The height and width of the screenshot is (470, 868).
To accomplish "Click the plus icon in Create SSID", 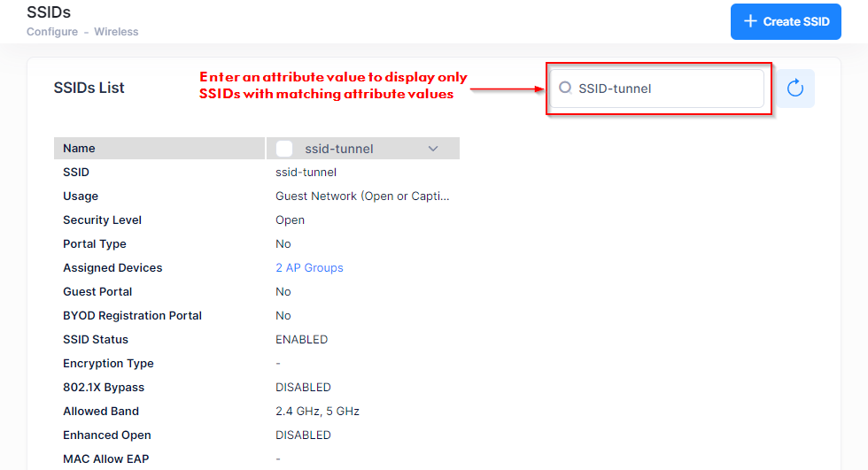I will (x=750, y=21).
